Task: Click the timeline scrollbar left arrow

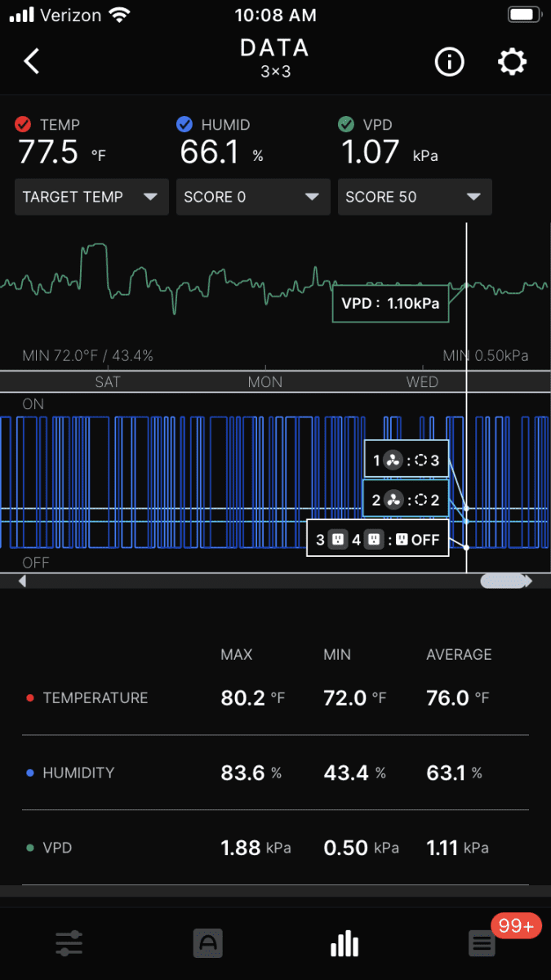Action: coord(22,581)
